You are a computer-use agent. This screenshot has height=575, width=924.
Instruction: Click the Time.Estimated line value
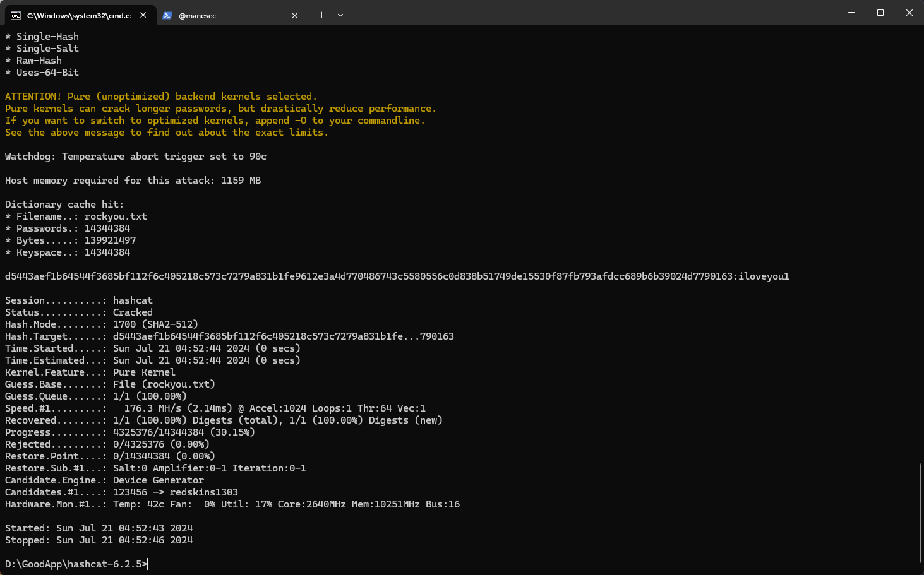point(207,360)
